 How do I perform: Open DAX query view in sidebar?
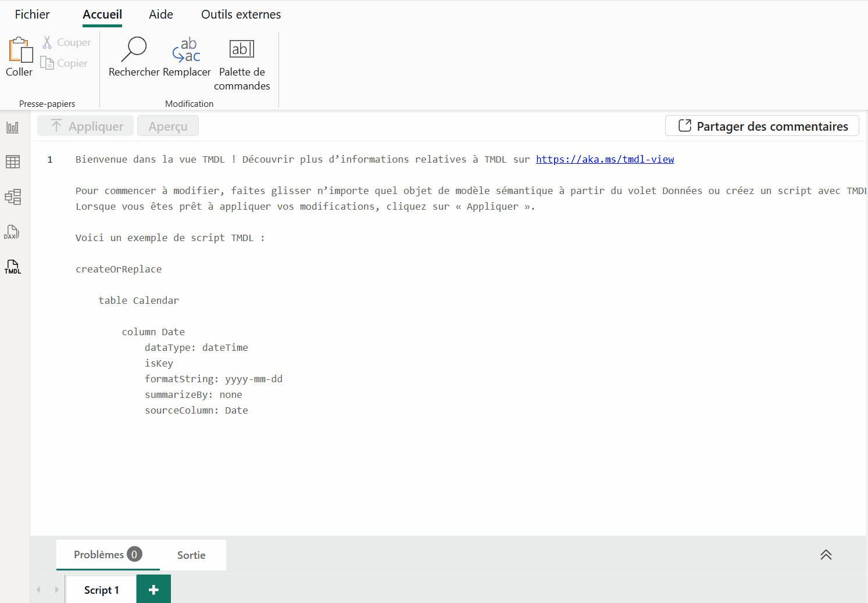[x=12, y=232]
